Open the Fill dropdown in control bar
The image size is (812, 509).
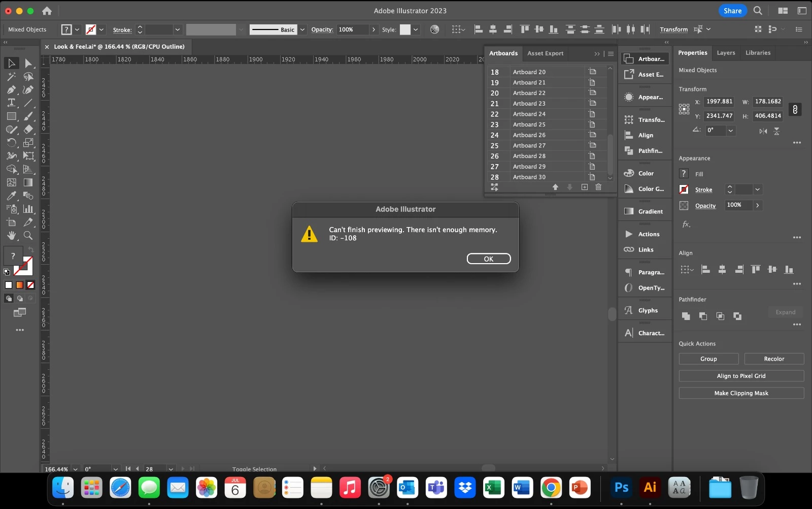pos(77,29)
